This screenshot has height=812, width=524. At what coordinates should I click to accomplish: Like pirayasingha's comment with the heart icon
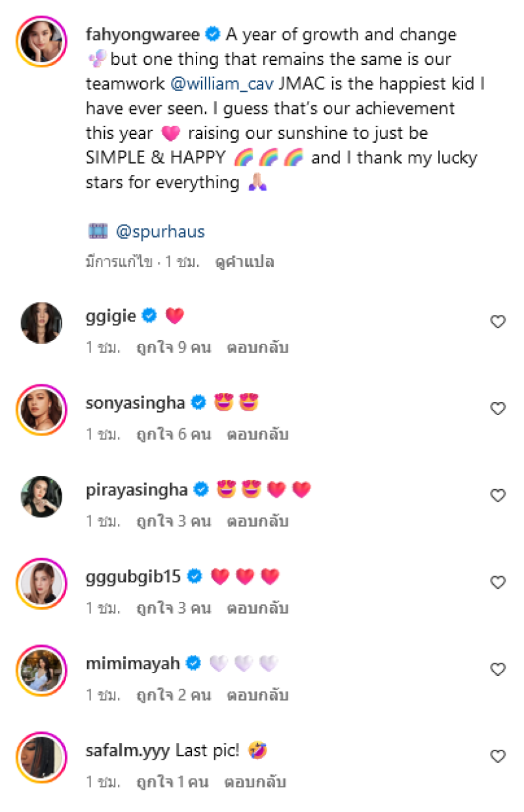[498, 496]
